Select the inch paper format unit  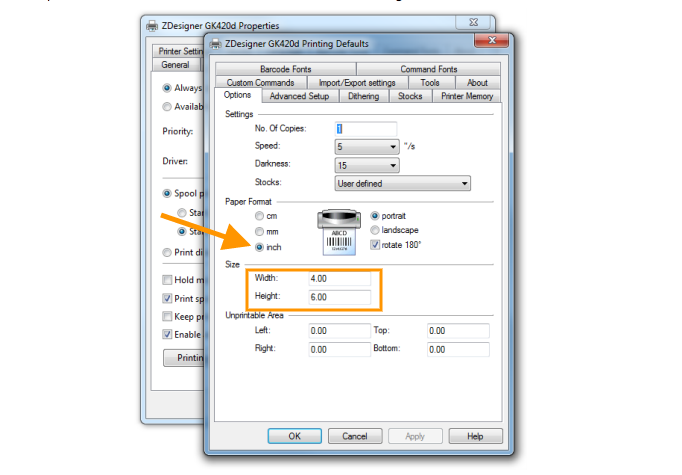pos(259,247)
